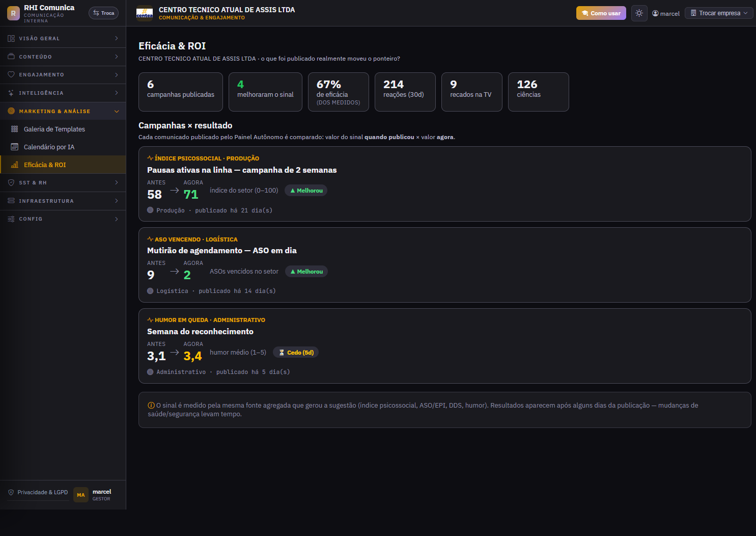Expand the Engajamento section chevron

(117, 74)
